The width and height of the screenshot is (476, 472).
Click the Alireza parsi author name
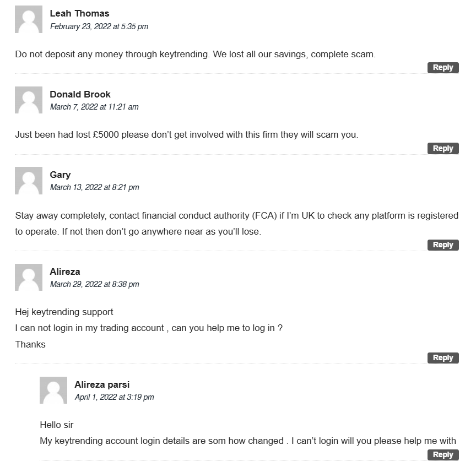click(x=102, y=384)
